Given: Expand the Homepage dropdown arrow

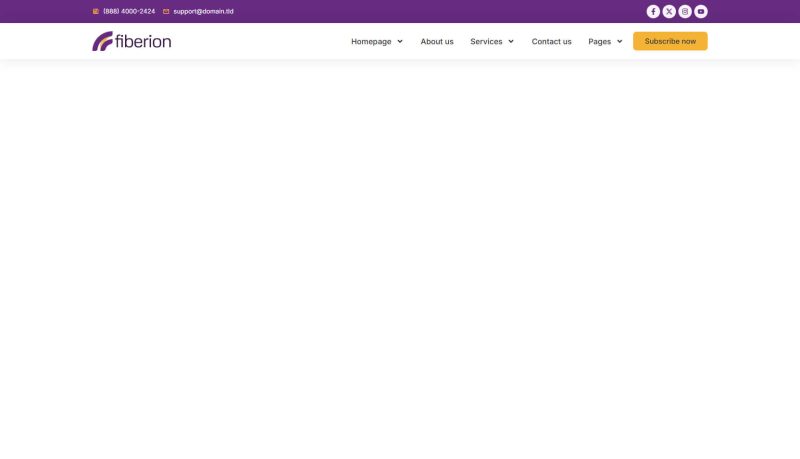Looking at the screenshot, I should click(x=400, y=42).
